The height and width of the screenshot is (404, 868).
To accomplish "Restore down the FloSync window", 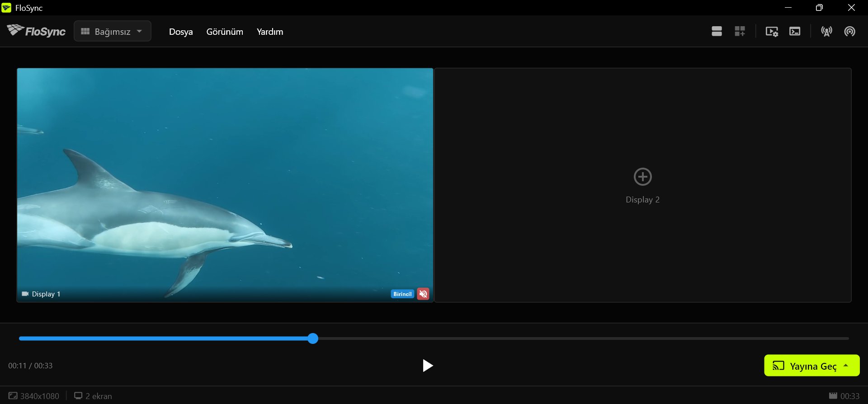I will tap(819, 8).
